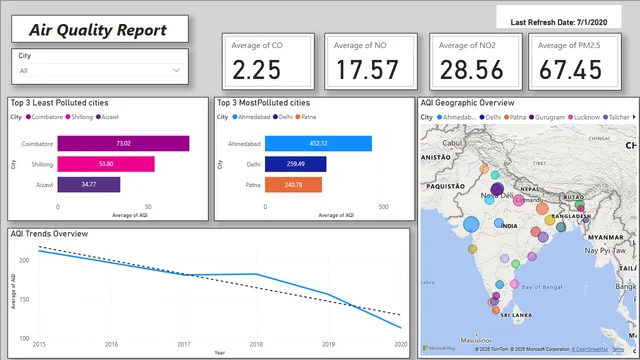The image size is (640, 360).
Task: Select Coimbatore in least polluted legend
Action: coord(44,117)
